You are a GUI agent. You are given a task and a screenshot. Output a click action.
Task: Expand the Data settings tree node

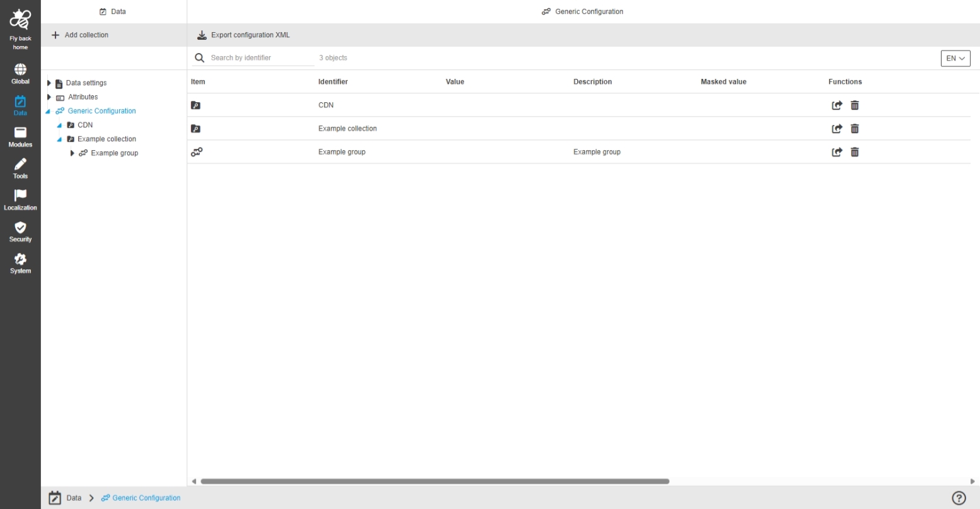(49, 83)
